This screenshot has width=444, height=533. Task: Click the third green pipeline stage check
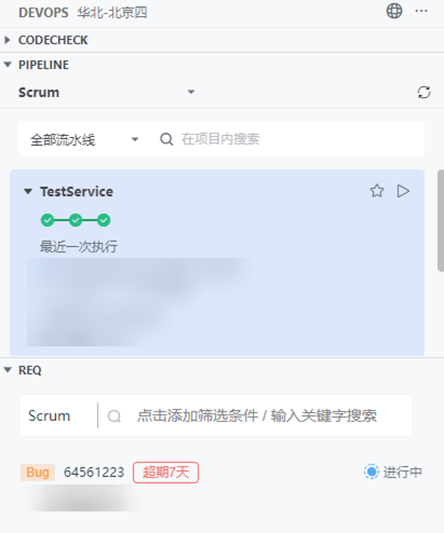pyautogui.click(x=103, y=220)
